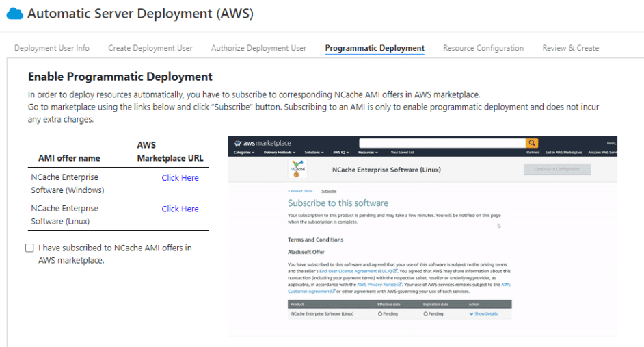Click Product Detail breadcrumb in screenshot
Screen dimensions: 644x347
(300, 191)
